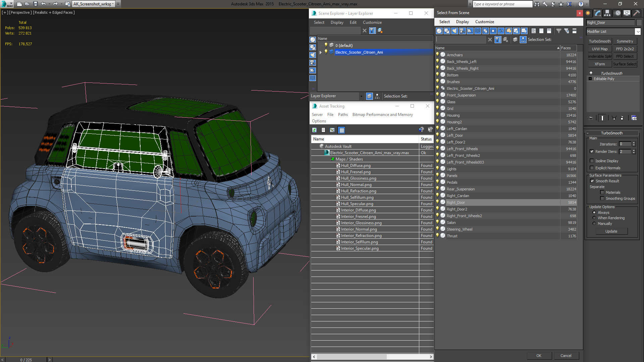Screen dimensions: 644x362
Task: Expand the Electric_Scooter_Citroen_Ami layer
Action: coord(321,52)
